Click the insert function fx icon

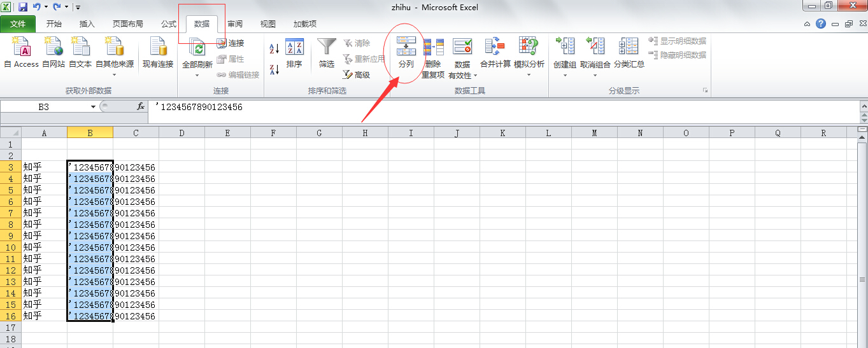coord(141,107)
